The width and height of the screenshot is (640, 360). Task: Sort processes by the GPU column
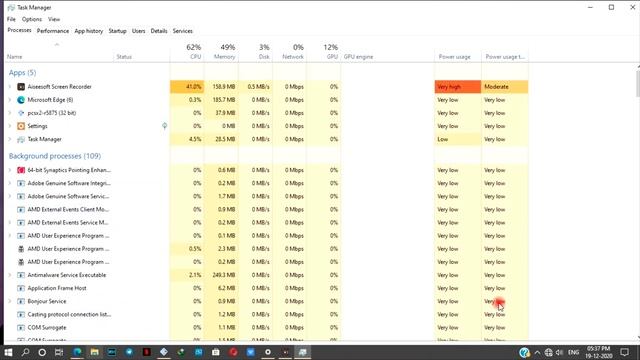point(324,52)
